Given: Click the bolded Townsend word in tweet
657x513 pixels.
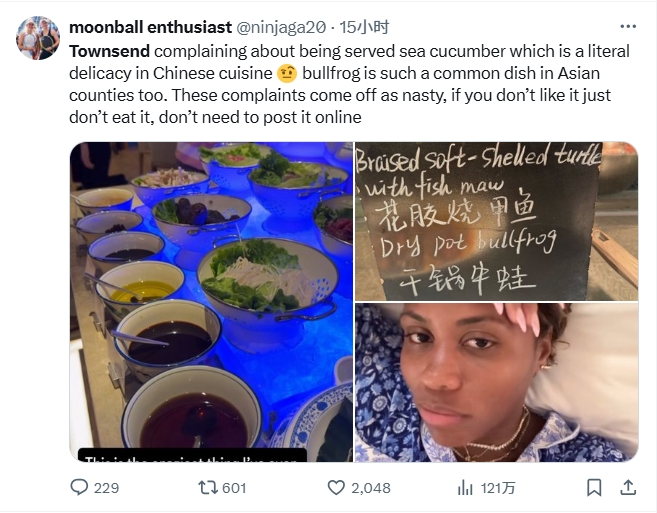Looking at the screenshot, I should coord(109,51).
